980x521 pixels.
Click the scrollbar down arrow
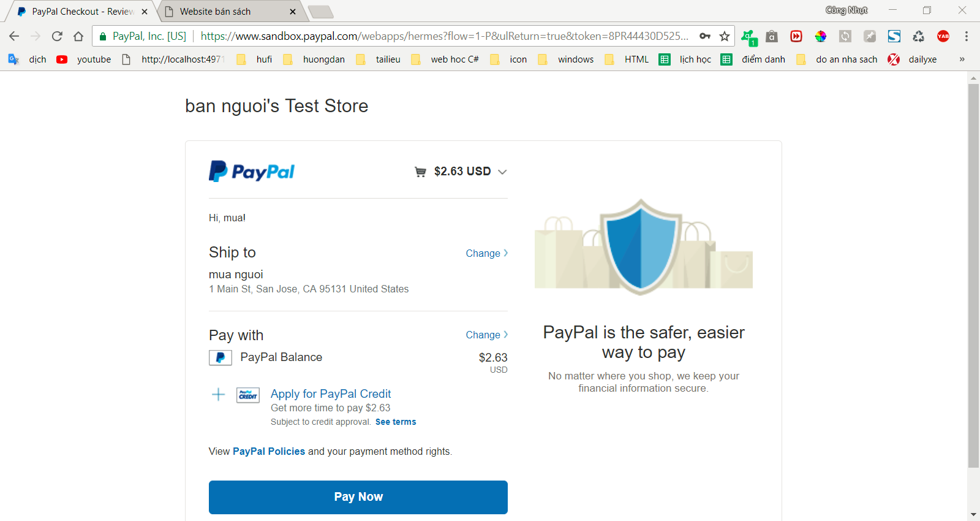pyautogui.click(x=973, y=515)
